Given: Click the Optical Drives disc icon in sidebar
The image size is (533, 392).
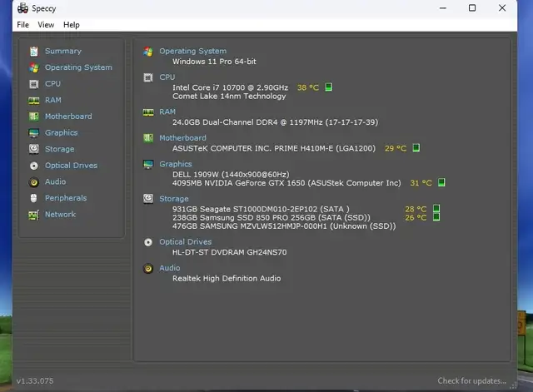Looking at the screenshot, I should point(33,166).
